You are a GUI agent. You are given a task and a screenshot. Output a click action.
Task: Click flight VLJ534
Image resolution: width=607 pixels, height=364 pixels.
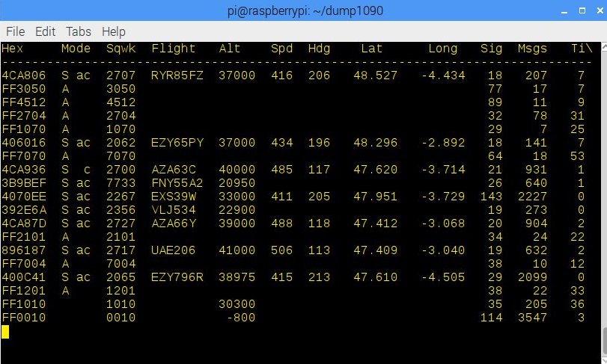point(174,210)
